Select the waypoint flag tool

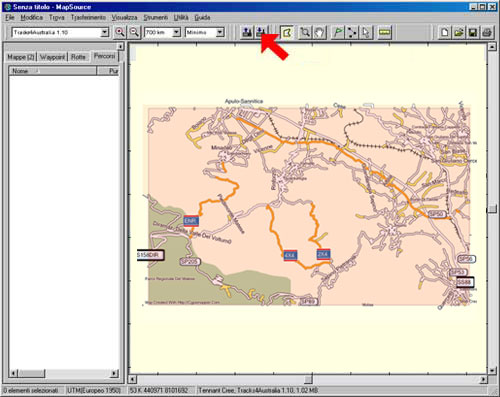click(338, 32)
